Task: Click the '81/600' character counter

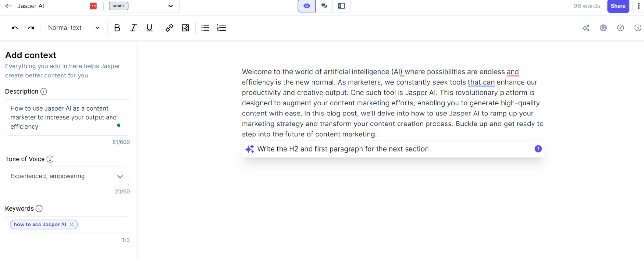Action: click(121, 142)
